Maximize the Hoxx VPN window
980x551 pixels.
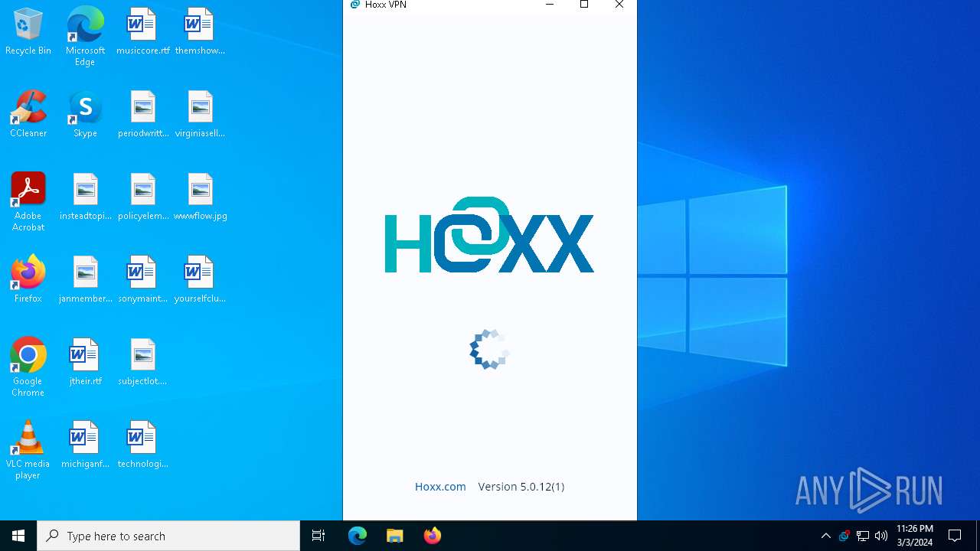tap(584, 5)
